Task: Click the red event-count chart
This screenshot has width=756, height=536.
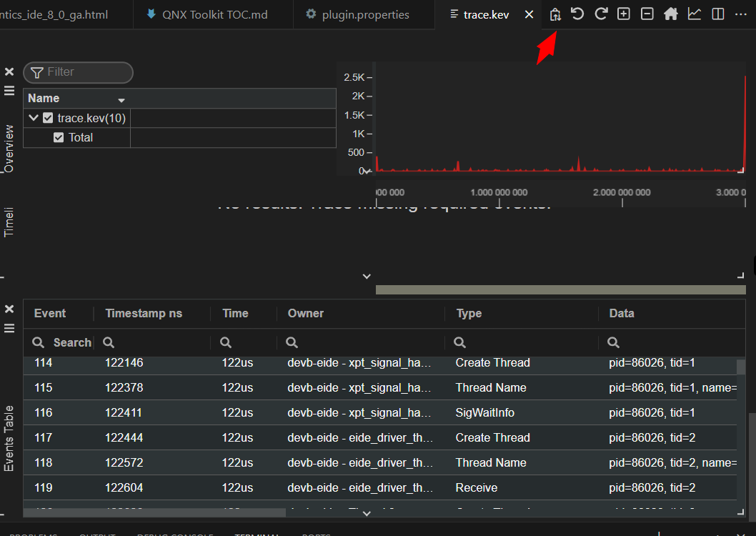Action: tap(560, 123)
